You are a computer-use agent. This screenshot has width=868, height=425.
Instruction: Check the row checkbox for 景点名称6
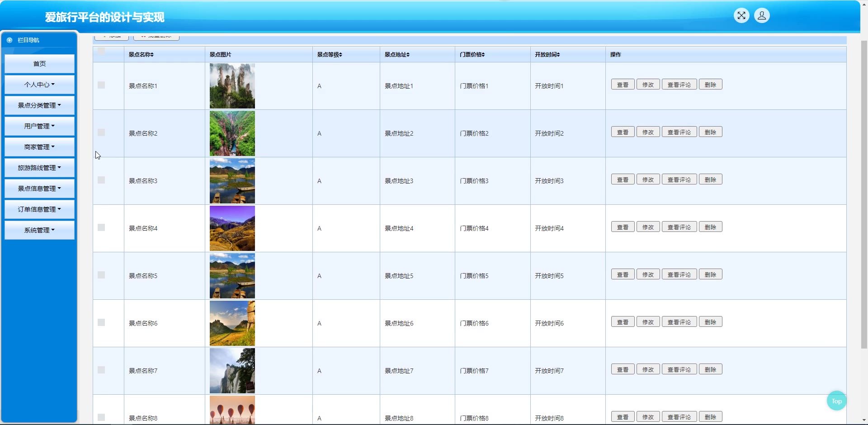[x=101, y=322]
